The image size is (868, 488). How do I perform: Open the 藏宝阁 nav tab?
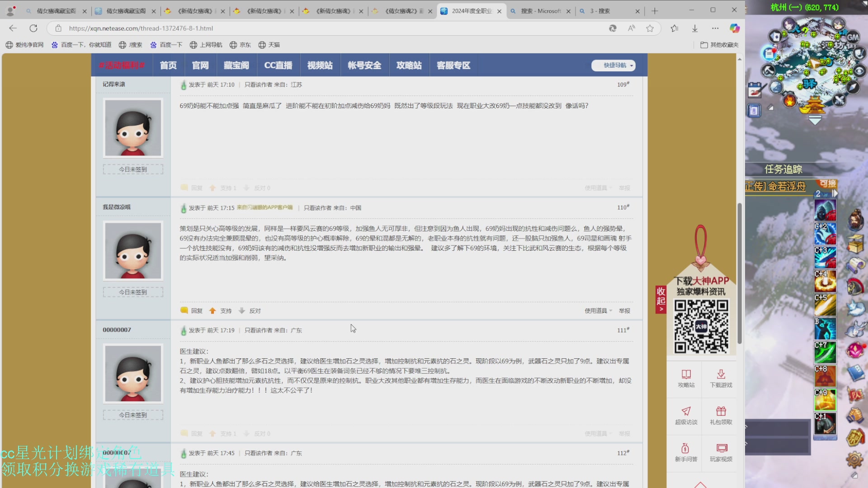(236, 66)
